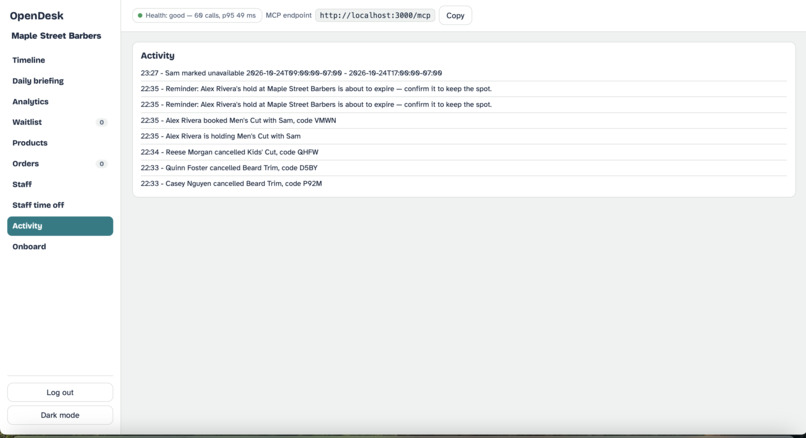
Task: Switch to Dark mode
Action: tap(60, 415)
